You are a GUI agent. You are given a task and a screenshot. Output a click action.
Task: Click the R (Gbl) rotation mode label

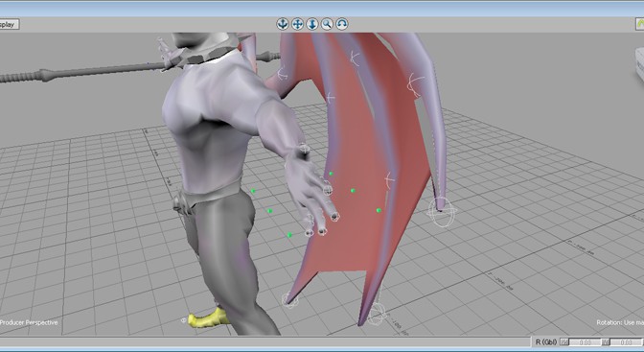click(x=546, y=342)
